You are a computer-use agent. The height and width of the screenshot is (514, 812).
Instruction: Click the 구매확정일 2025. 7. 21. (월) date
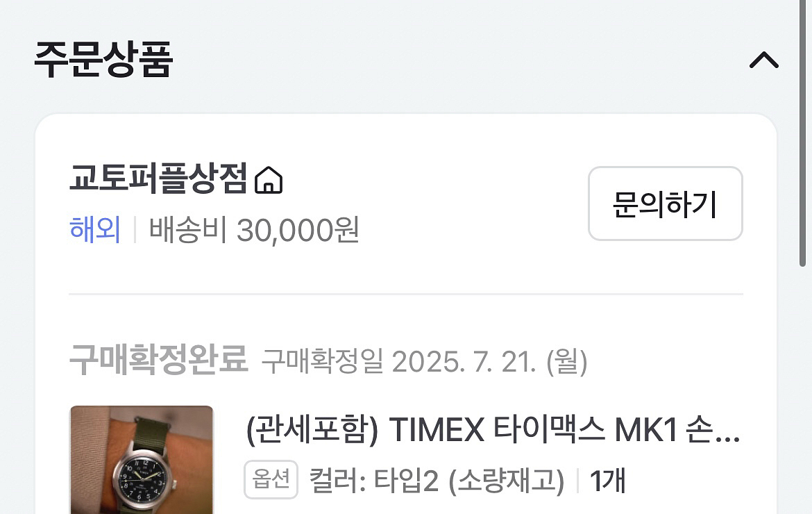425,361
